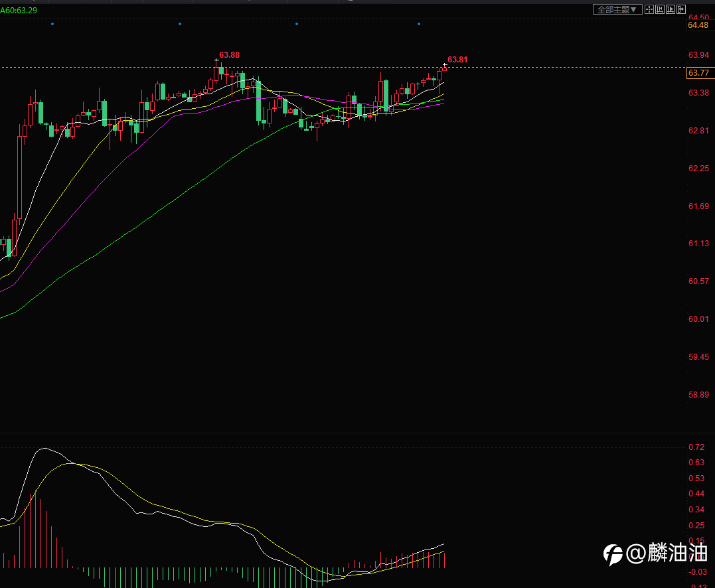Click the peak candlestick under 63.88

click(x=216, y=73)
